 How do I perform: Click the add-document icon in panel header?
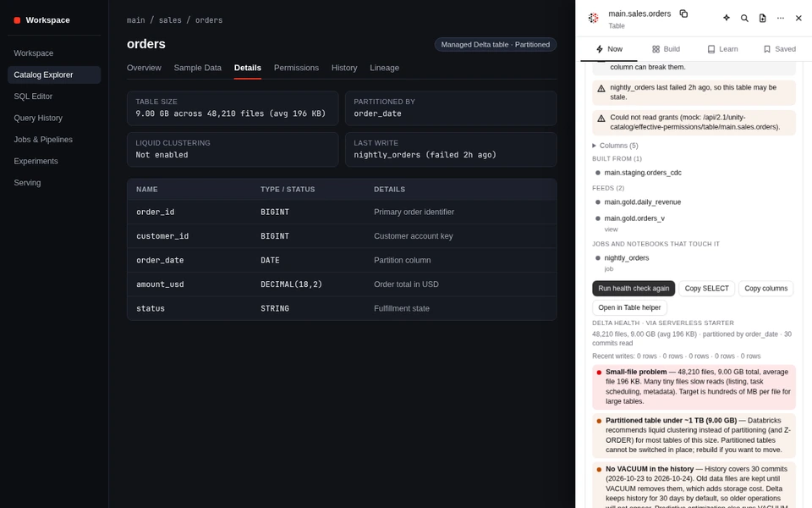point(762,18)
